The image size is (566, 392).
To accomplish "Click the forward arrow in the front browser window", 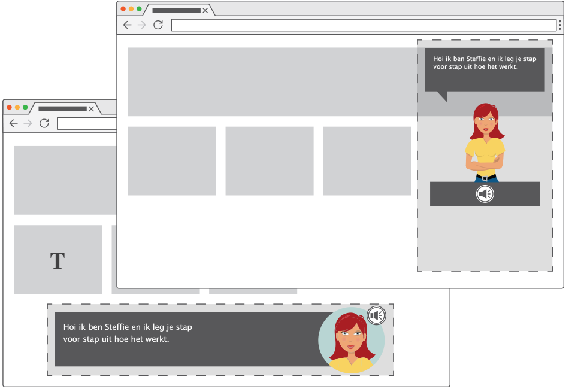I will tap(141, 25).
